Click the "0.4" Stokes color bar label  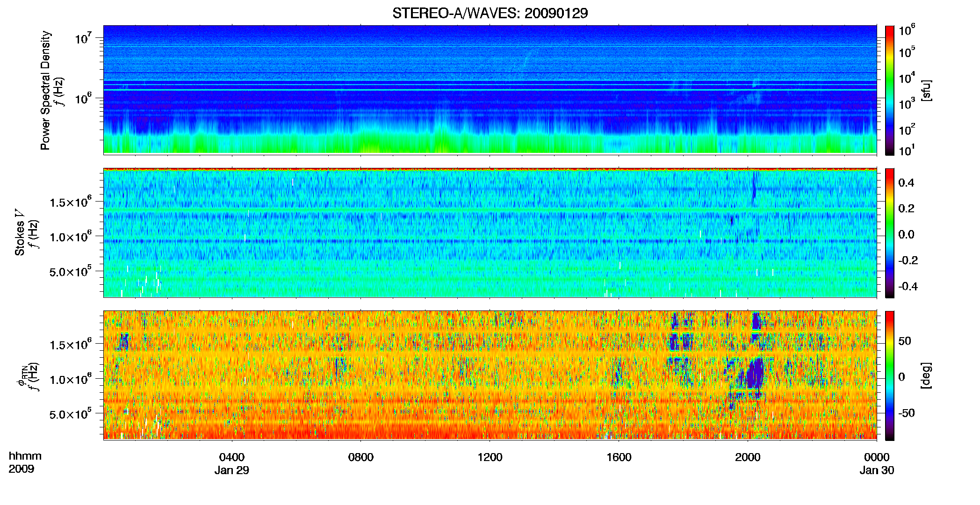907,183
